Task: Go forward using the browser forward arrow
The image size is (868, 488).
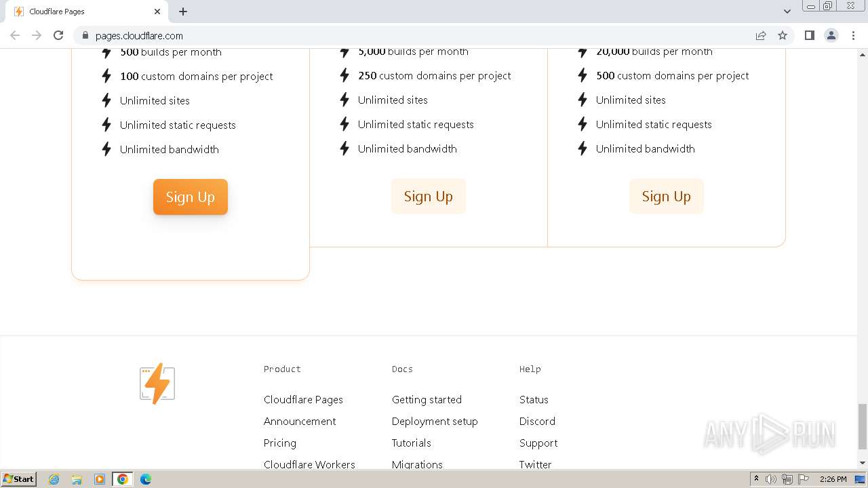Action: [37, 35]
